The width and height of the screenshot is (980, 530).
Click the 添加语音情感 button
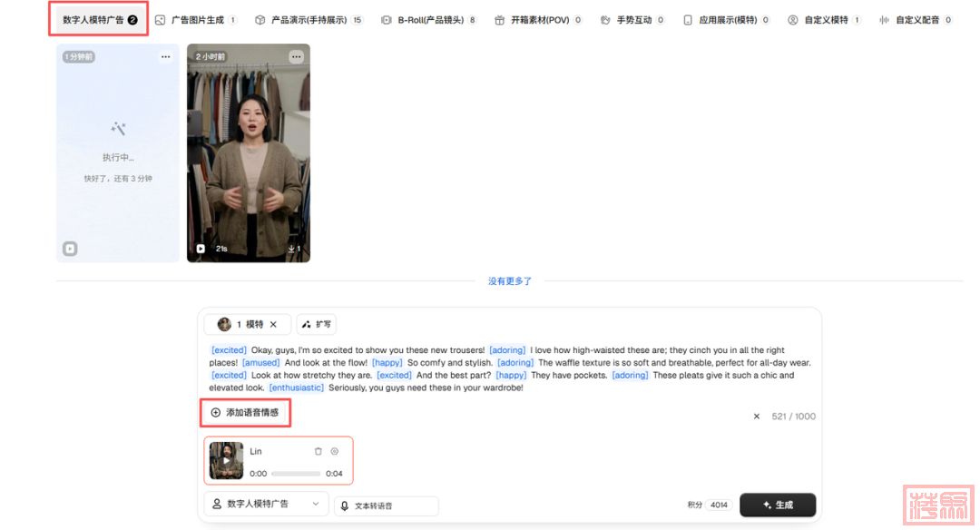pos(244,413)
